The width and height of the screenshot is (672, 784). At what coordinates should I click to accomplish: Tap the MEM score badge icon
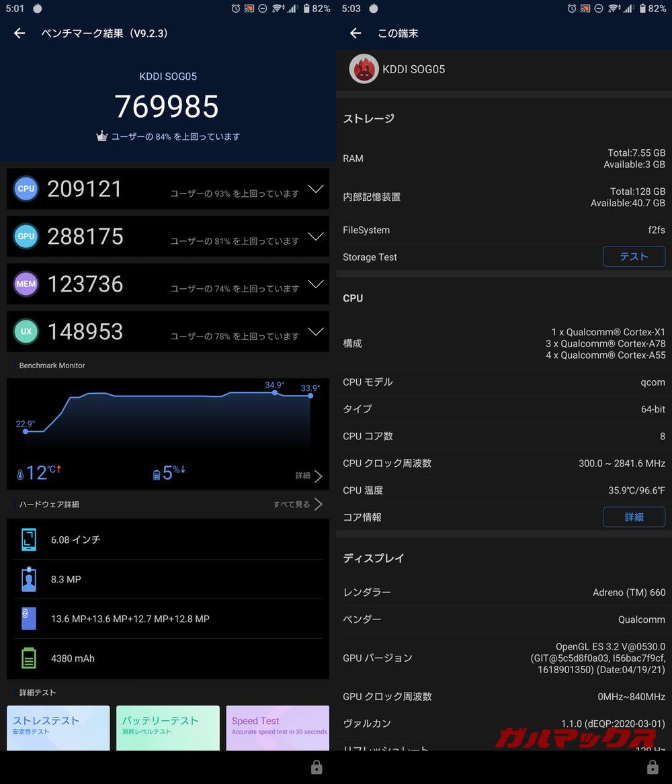coord(26,284)
